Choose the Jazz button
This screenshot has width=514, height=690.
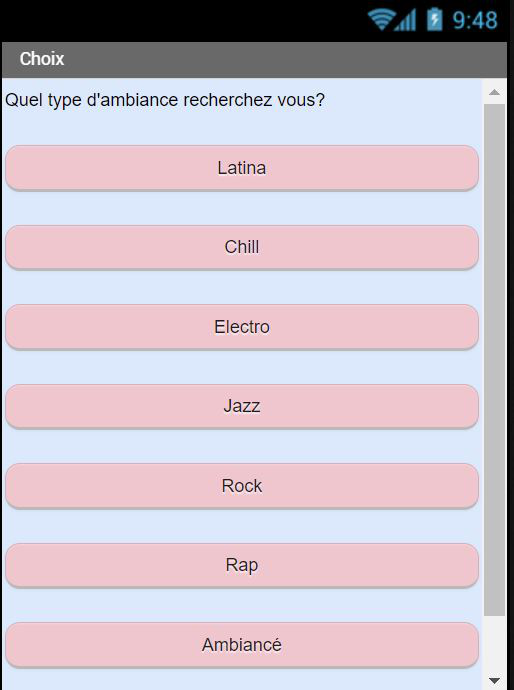coord(242,406)
